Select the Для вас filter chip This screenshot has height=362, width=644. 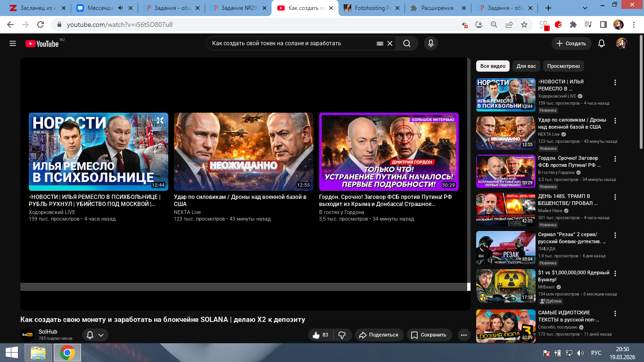526,66
